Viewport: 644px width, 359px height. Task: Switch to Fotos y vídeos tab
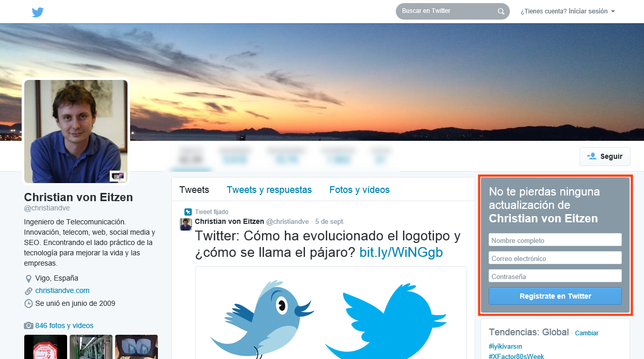360,190
